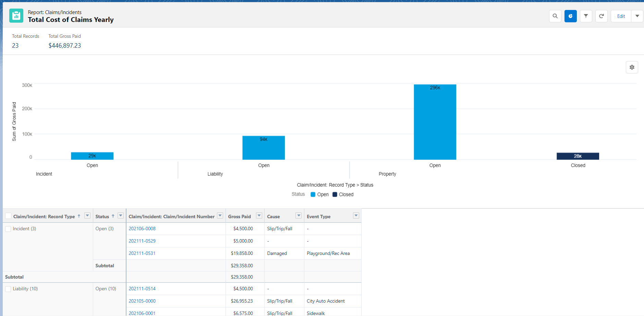Click the Open legend color swatch
Image resolution: width=644 pixels, height=316 pixels.
(313, 195)
